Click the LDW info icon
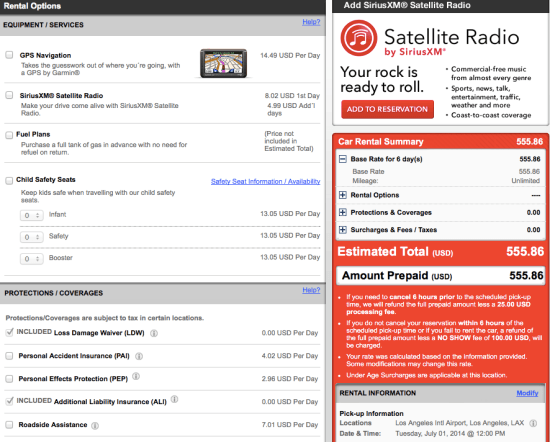 (x=154, y=333)
